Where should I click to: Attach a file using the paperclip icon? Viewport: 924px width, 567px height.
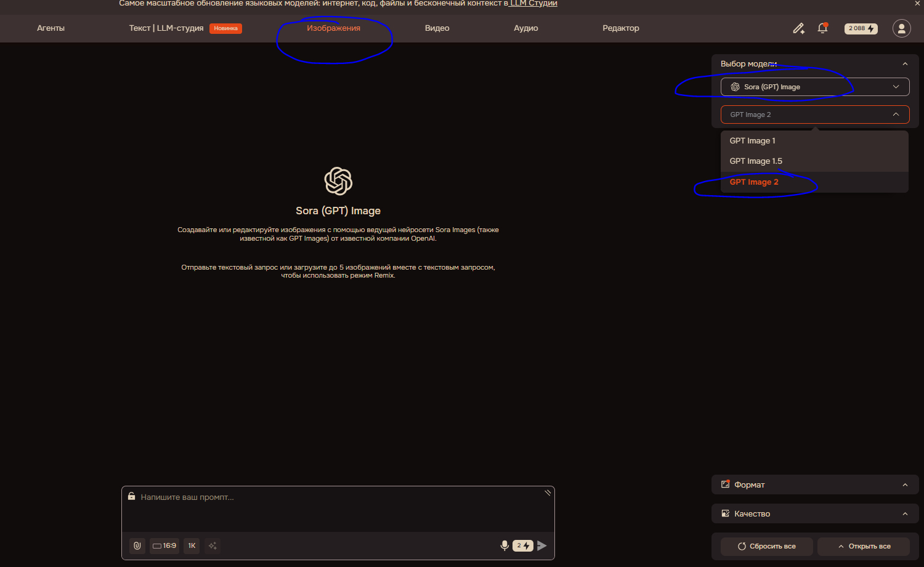click(137, 545)
